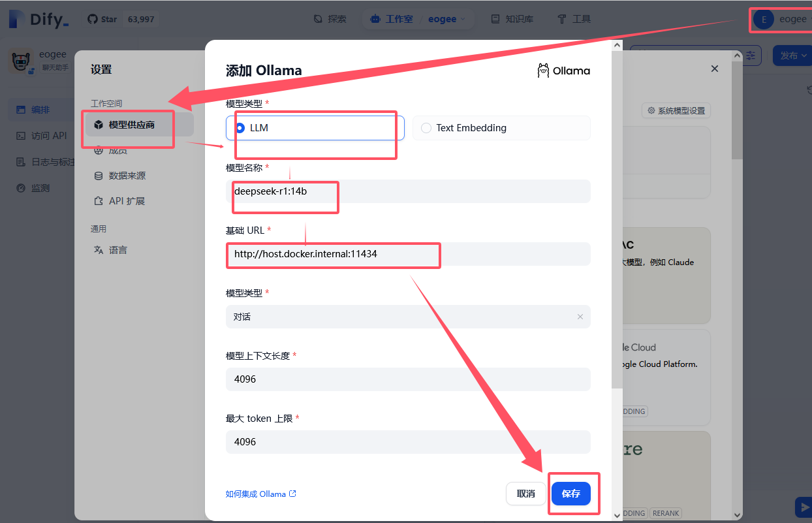Open the 知识库 tab
This screenshot has height=523, width=812.
[512, 19]
